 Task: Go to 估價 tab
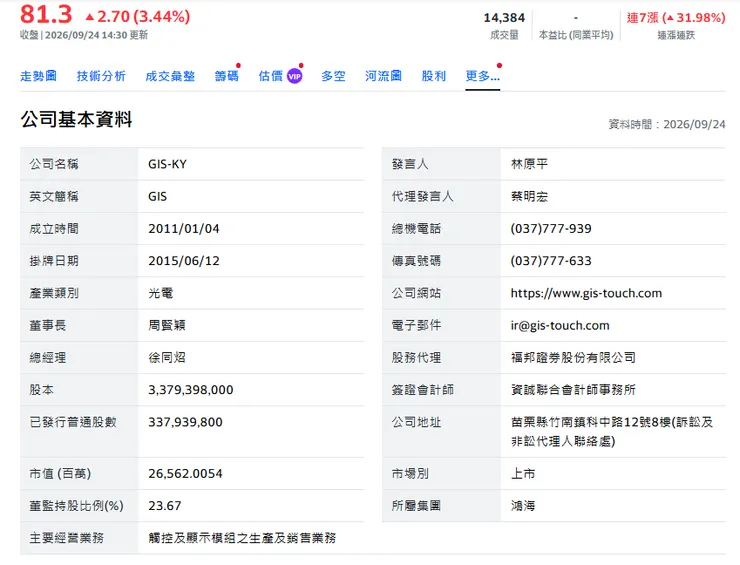271,76
